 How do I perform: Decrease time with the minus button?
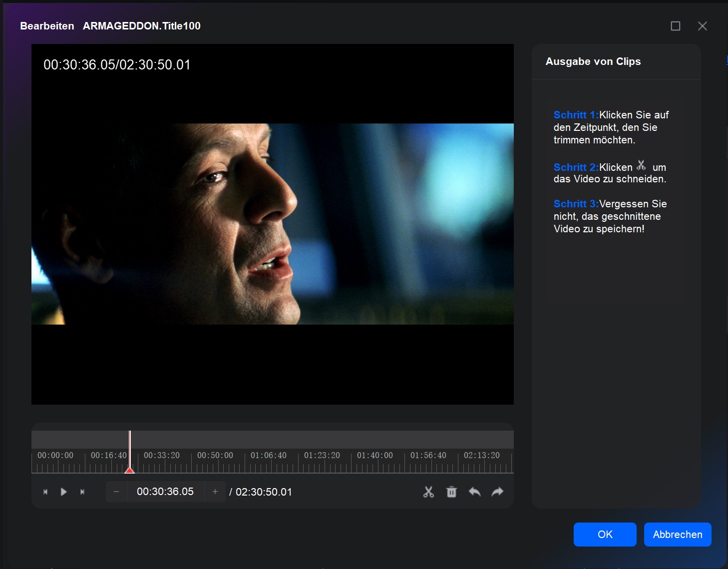click(116, 492)
